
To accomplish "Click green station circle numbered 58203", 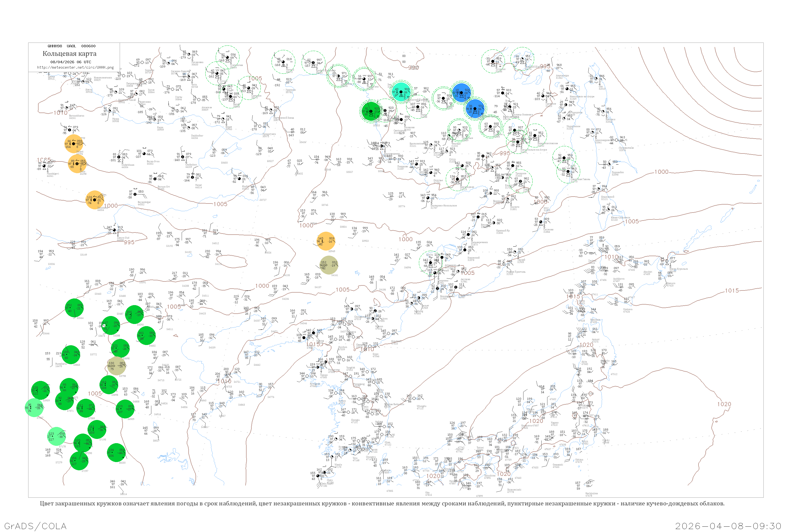I will pyautogui.click(x=117, y=453).
